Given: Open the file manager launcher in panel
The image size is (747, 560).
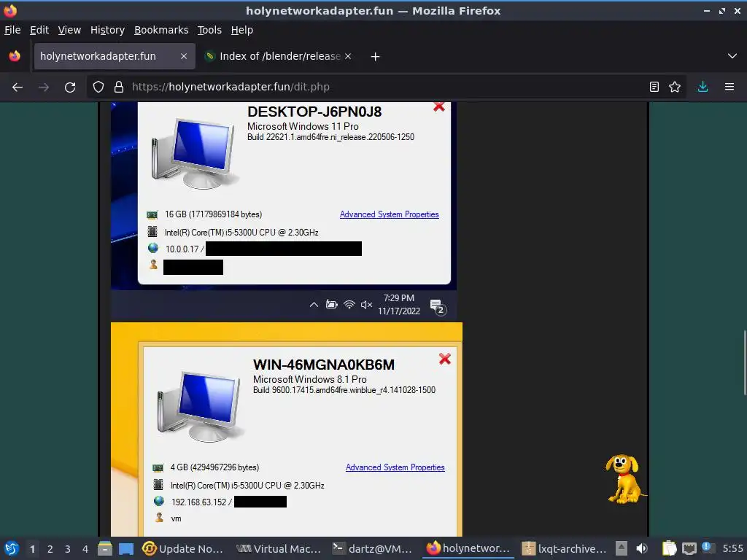Looking at the screenshot, I should [x=105, y=548].
